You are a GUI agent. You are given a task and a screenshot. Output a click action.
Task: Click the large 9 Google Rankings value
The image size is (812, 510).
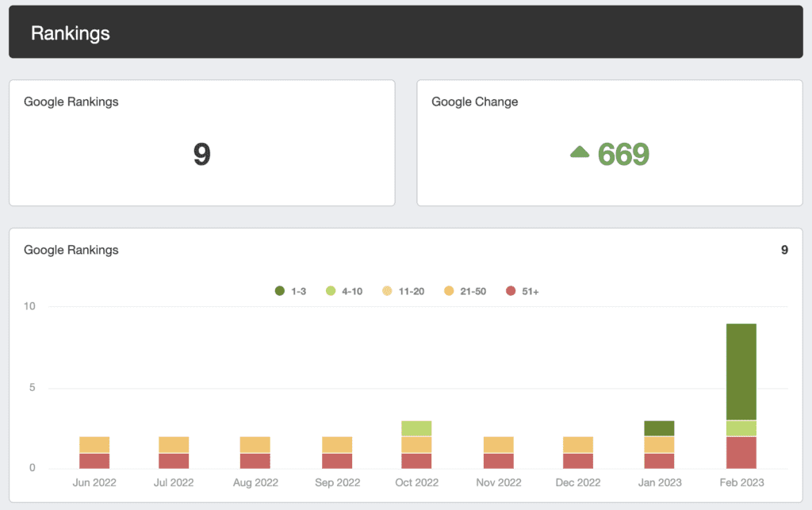click(202, 155)
